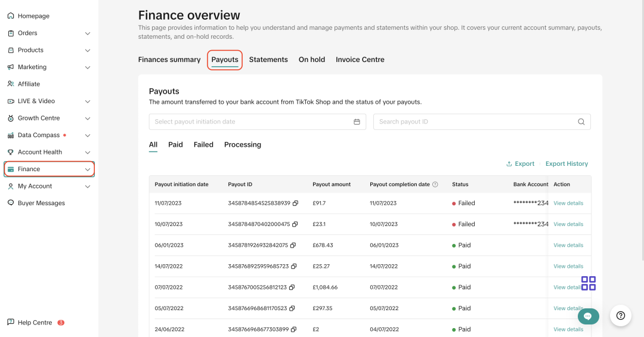Image resolution: width=644 pixels, height=337 pixels.
Task: View details for the £91.7 payout
Action: tap(568, 203)
